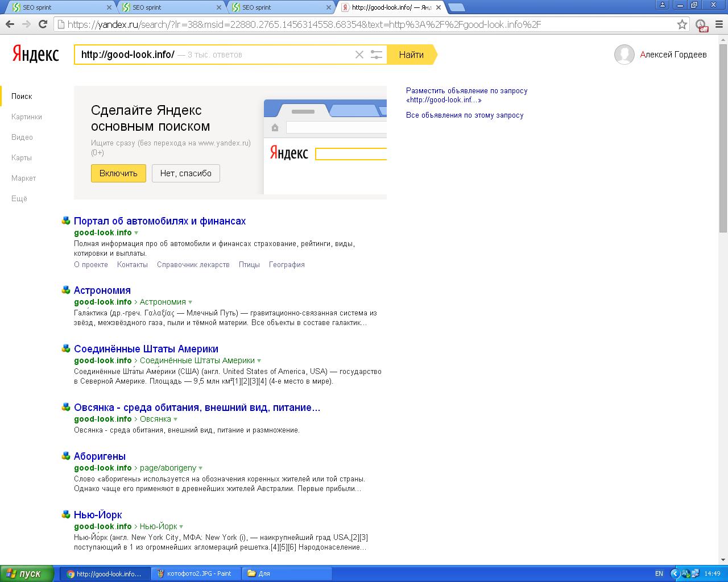
Task: Click the favicon next to Нью-Йорк result
Action: [66, 514]
